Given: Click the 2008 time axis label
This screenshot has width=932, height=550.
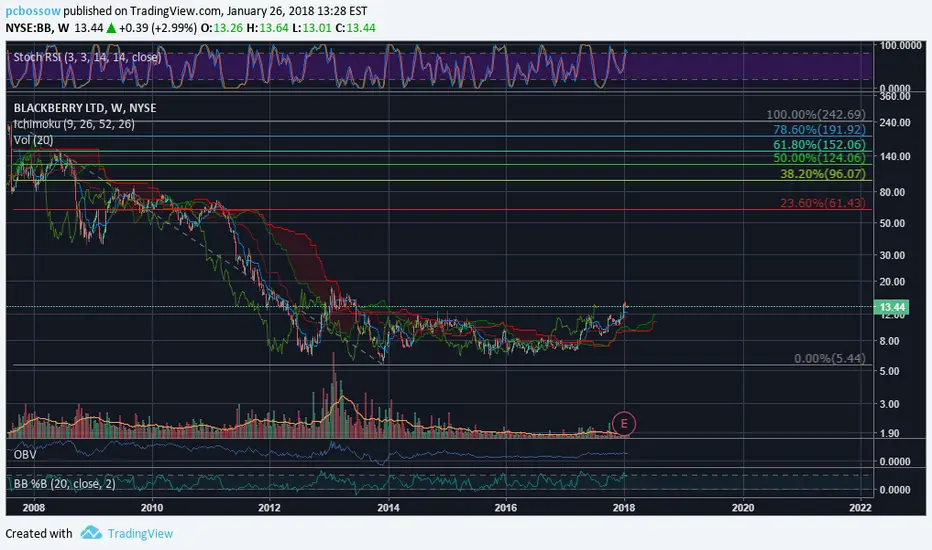Looking at the screenshot, I should pyautogui.click(x=34, y=507).
